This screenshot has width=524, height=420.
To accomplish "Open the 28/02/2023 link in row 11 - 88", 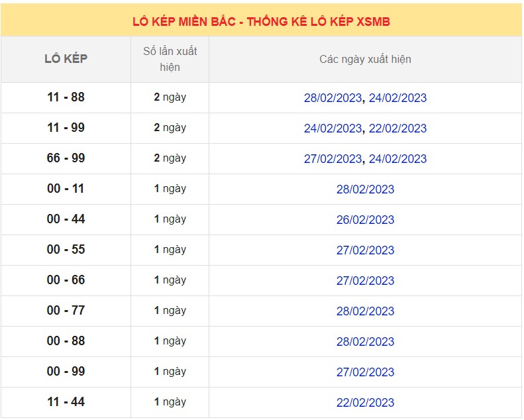I will [x=333, y=98].
